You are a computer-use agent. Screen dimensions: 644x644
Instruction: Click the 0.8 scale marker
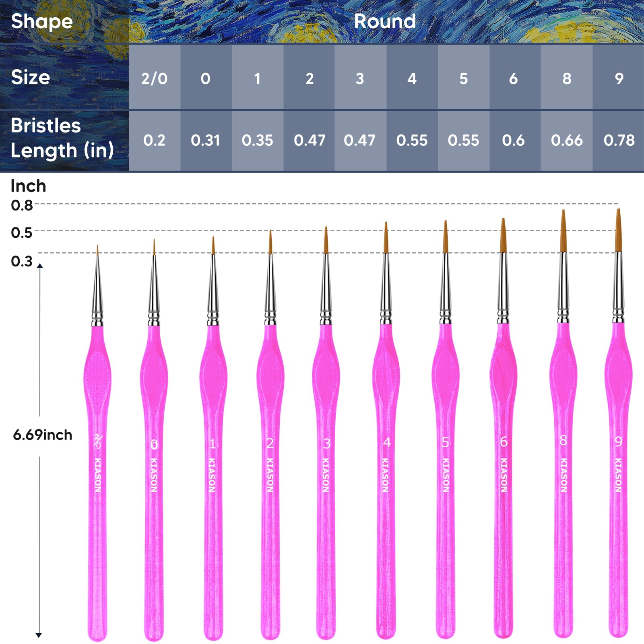[x=22, y=205]
